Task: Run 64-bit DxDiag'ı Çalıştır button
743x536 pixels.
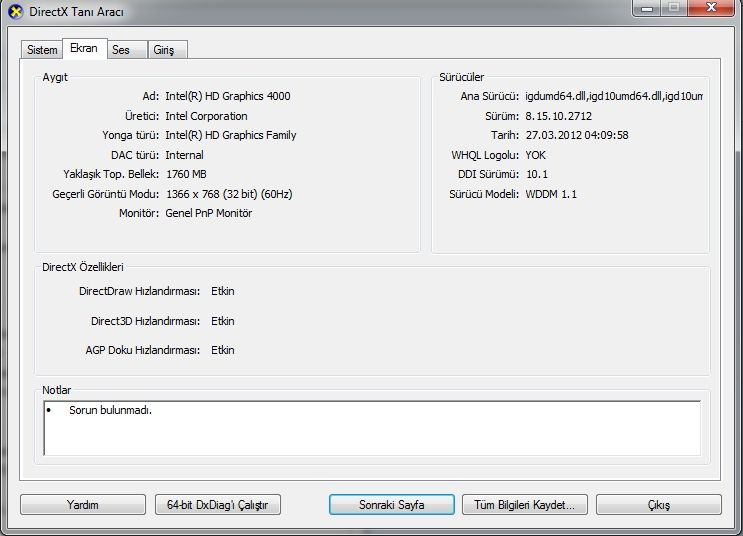Action: pos(217,505)
